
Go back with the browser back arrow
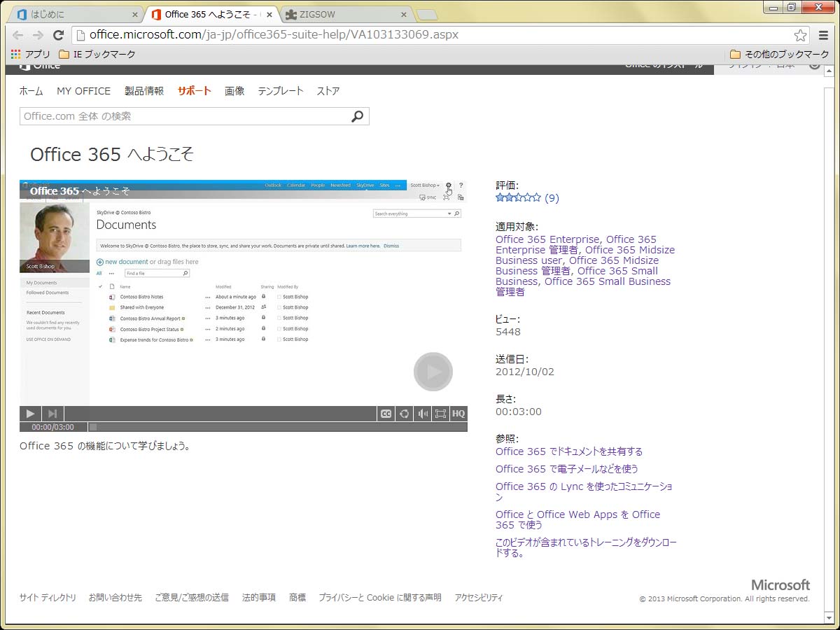18,35
